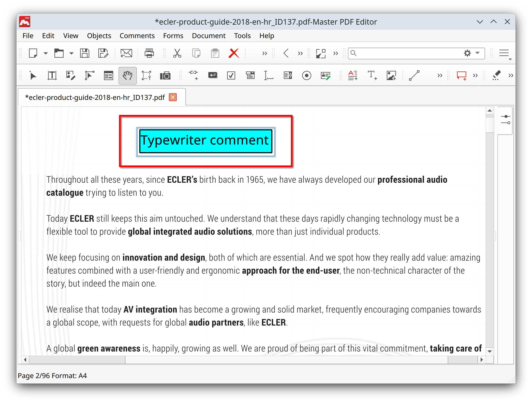Delete the selected object
Image resolution: width=532 pixels, height=403 pixels.
[x=234, y=53]
